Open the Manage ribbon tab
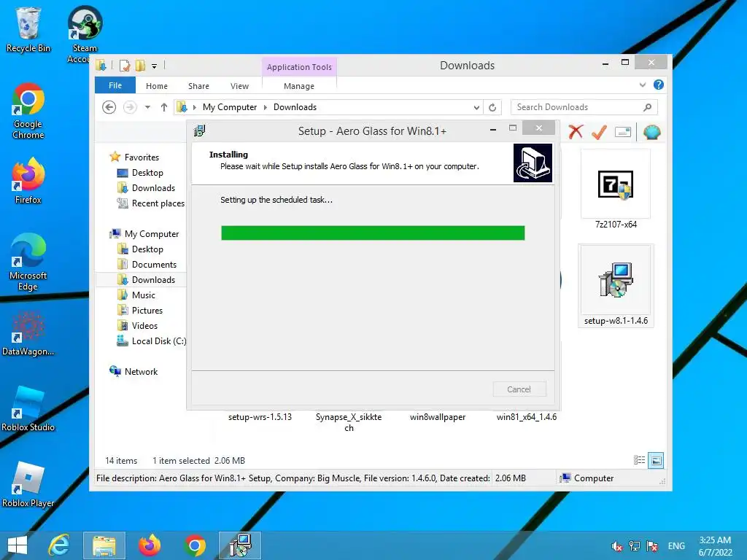The image size is (747, 560). click(x=298, y=86)
